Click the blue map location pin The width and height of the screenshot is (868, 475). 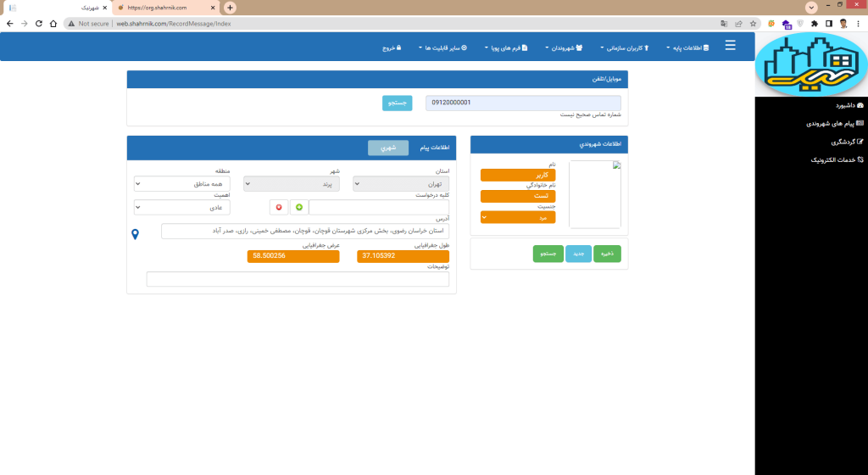pos(135,234)
